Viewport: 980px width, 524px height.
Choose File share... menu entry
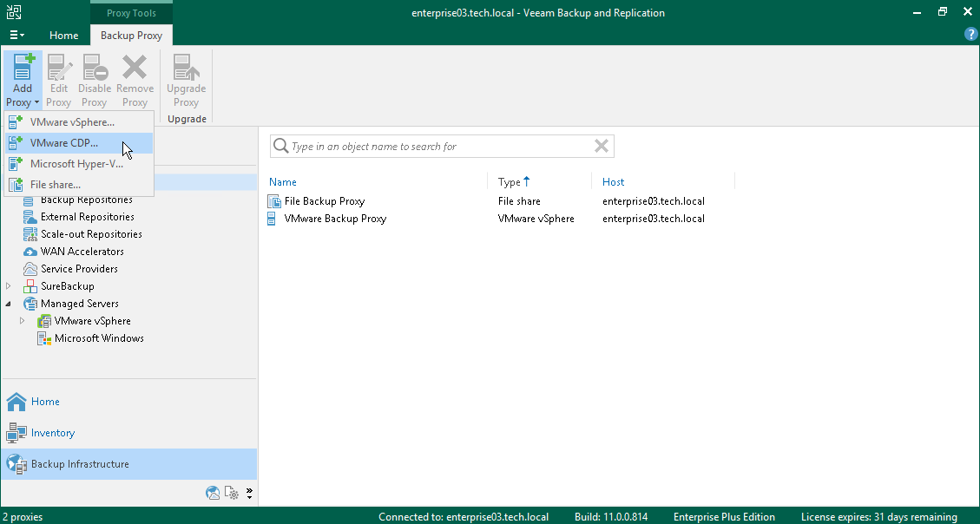79,185
